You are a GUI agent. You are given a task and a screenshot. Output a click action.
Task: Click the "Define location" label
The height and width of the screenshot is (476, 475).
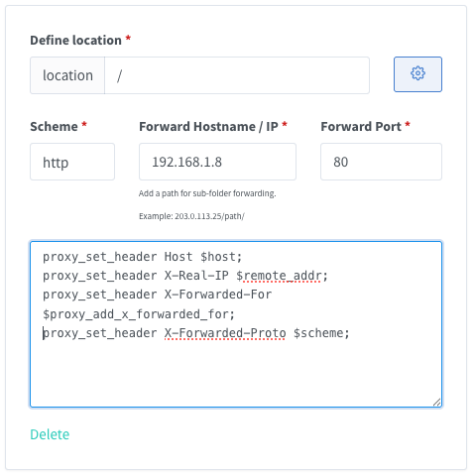(75, 41)
